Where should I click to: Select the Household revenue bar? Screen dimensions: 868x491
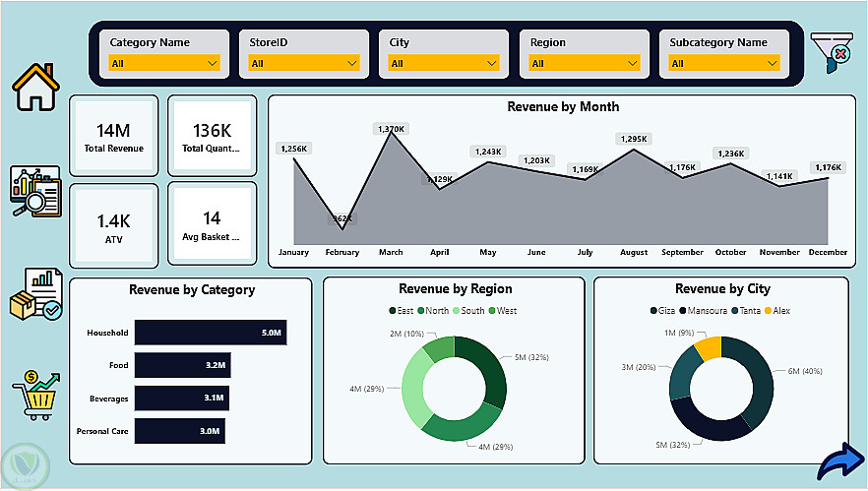tap(211, 333)
